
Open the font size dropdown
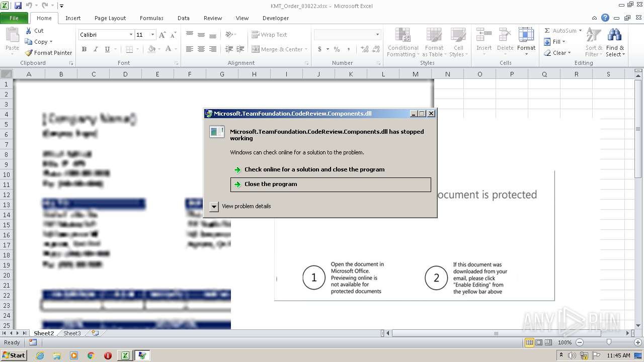click(x=152, y=35)
